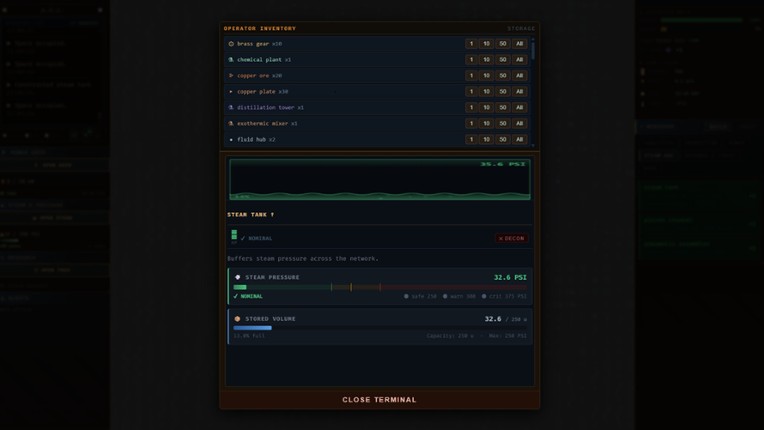Click the Steam Pressure gauge icon
Viewport: 764px width, 430px height.
click(x=238, y=277)
